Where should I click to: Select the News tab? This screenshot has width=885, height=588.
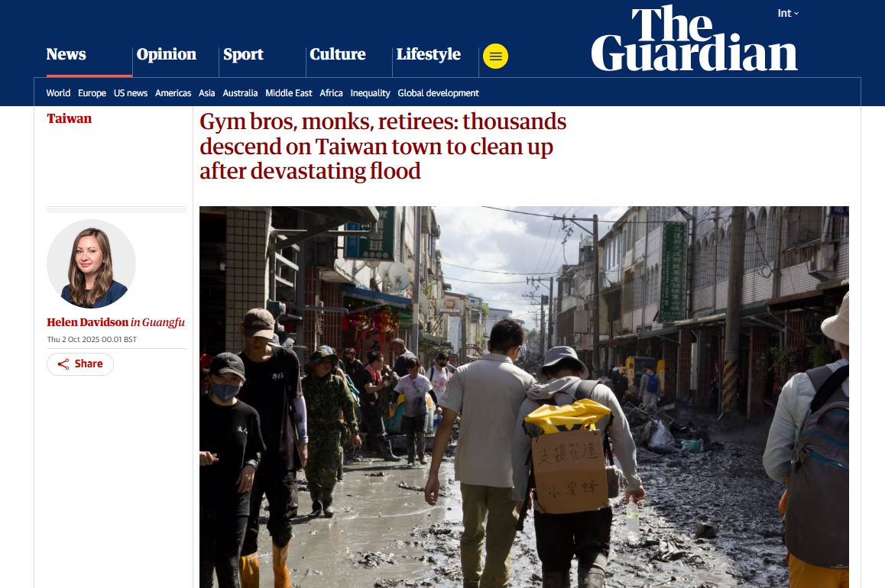click(x=66, y=54)
